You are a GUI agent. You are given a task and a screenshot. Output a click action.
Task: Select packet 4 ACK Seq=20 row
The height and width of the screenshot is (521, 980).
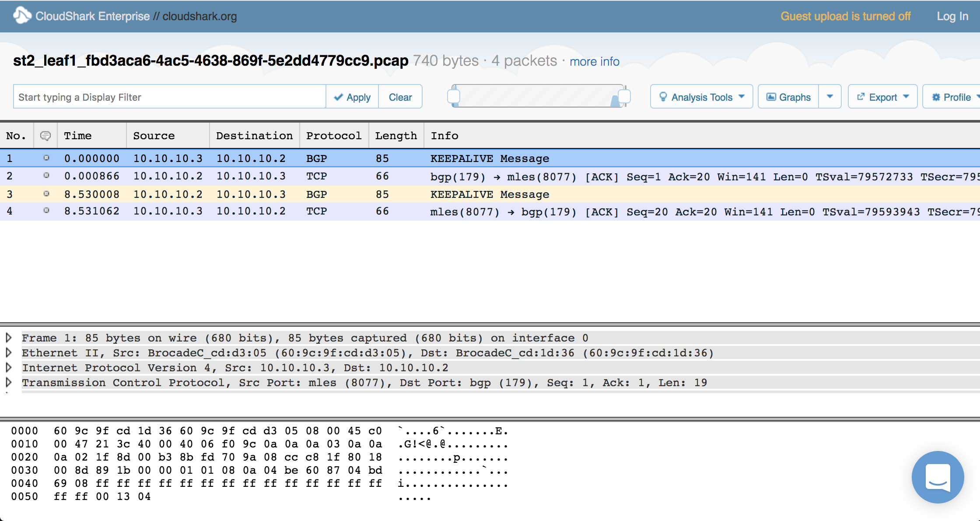pos(490,211)
